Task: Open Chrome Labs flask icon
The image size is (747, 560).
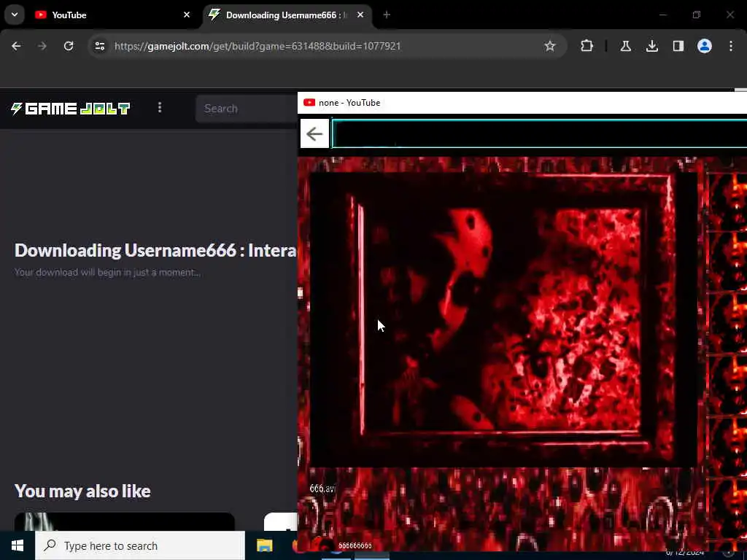Action: 625,46
